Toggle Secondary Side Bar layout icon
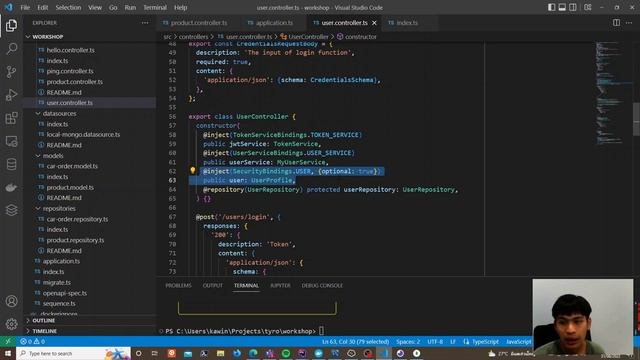 pyautogui.click(x=573, y=7)
